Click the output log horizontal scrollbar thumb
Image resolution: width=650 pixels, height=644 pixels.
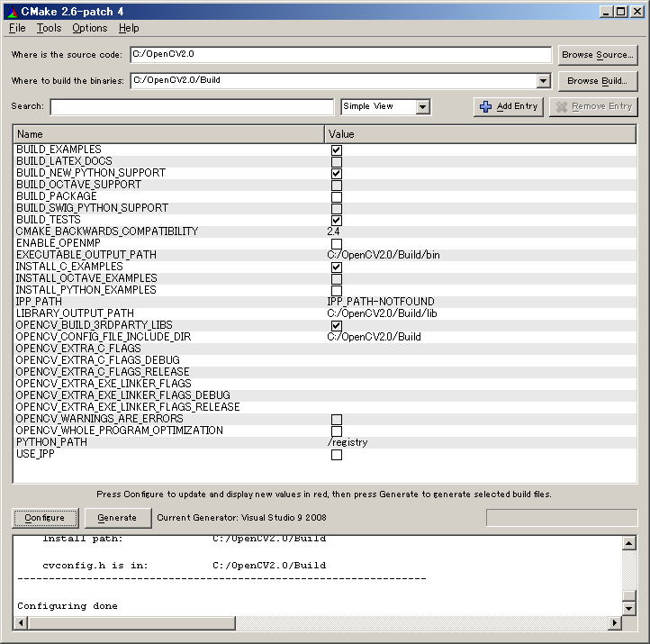click(131, 622)
